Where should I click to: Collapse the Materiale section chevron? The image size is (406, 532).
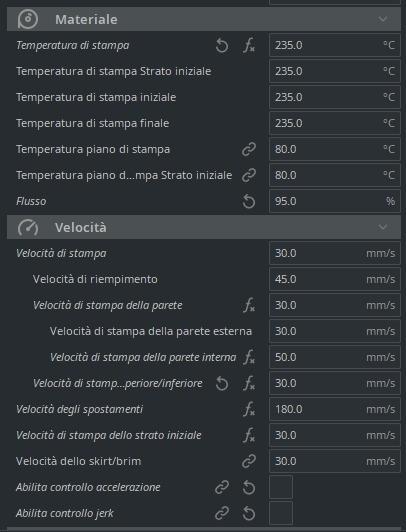(383, 19)
